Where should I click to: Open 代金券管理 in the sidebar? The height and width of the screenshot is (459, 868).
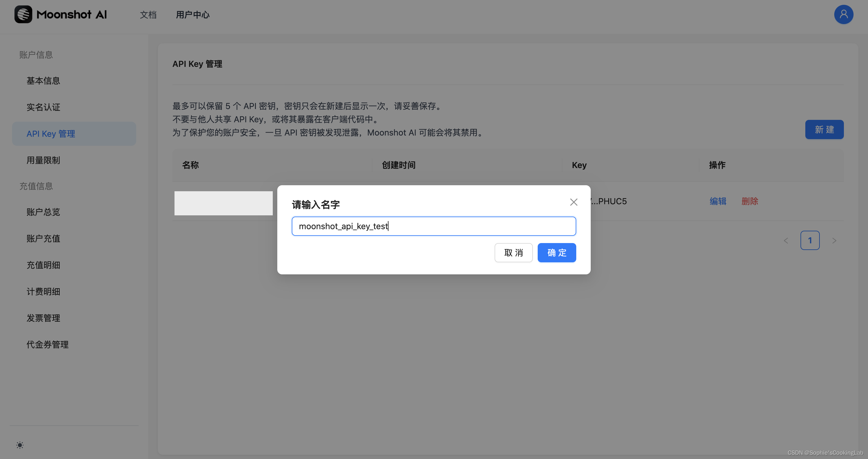tap(74, 345)
